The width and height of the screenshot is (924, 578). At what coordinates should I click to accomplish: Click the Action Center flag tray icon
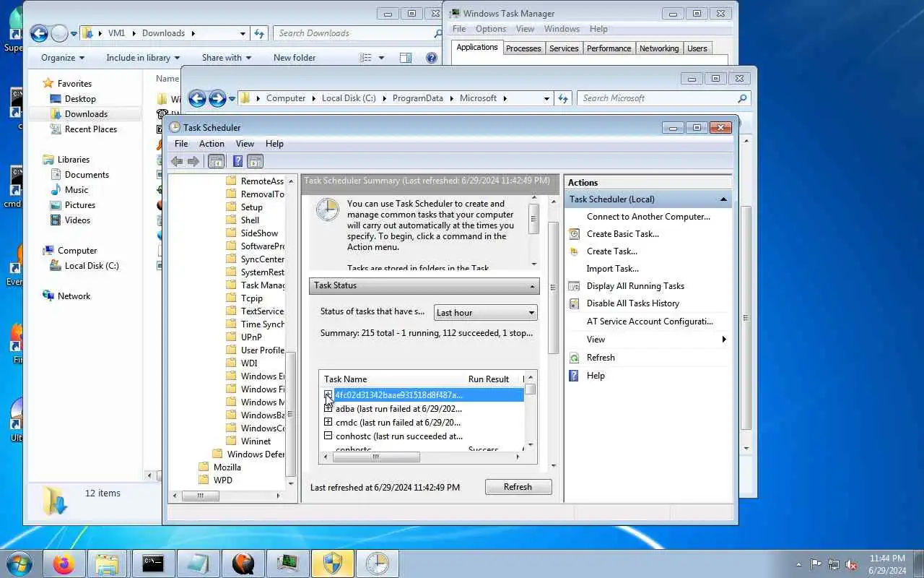tap(816, 564)
